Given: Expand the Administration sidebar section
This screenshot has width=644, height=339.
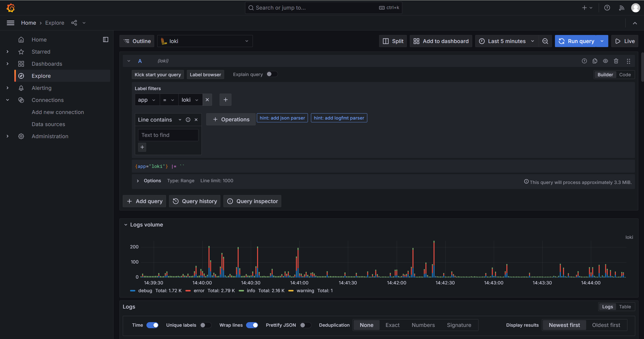Looking at the screenshot, I should pyautogui.click(x=8, y=136).
